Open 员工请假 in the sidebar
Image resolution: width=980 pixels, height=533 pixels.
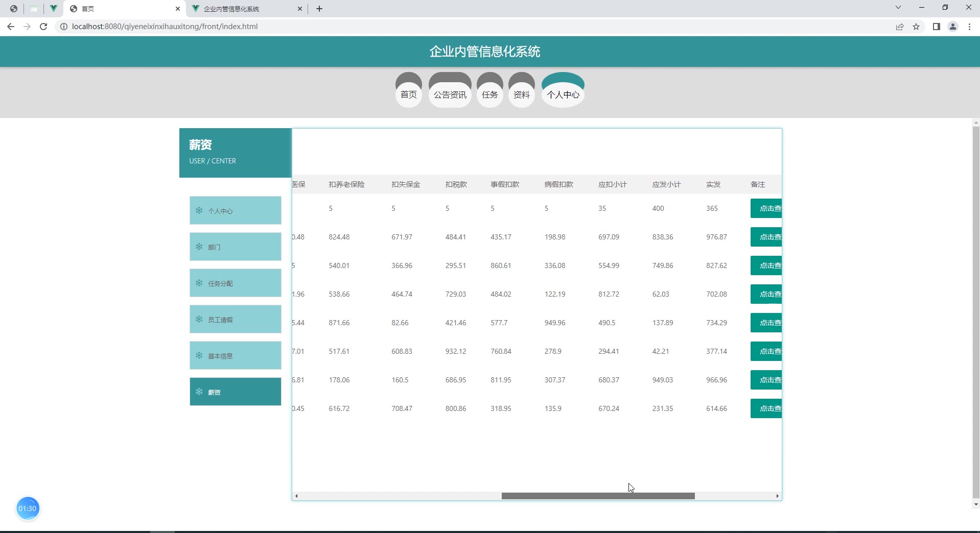236,320
